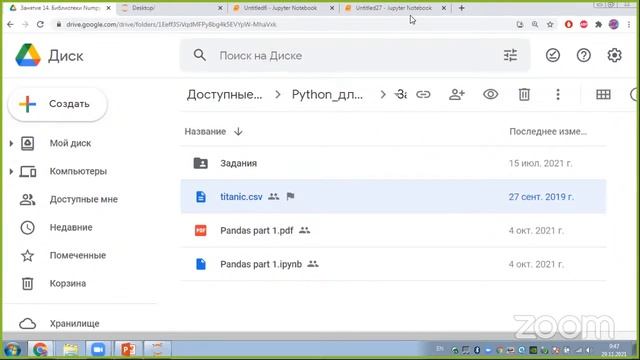Open Chrome extensions puzzle icon
The image size is (640, 360).
[598, 24]
